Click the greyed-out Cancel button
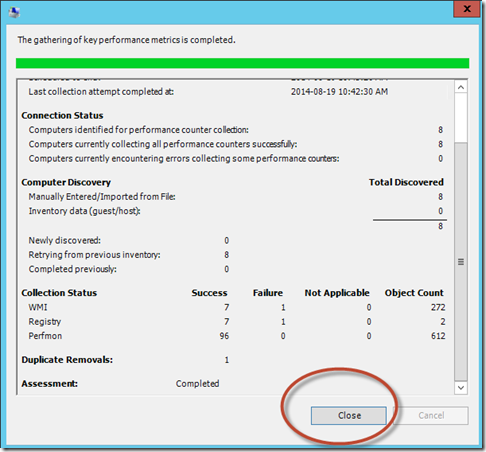 click(x=431, y=415)
